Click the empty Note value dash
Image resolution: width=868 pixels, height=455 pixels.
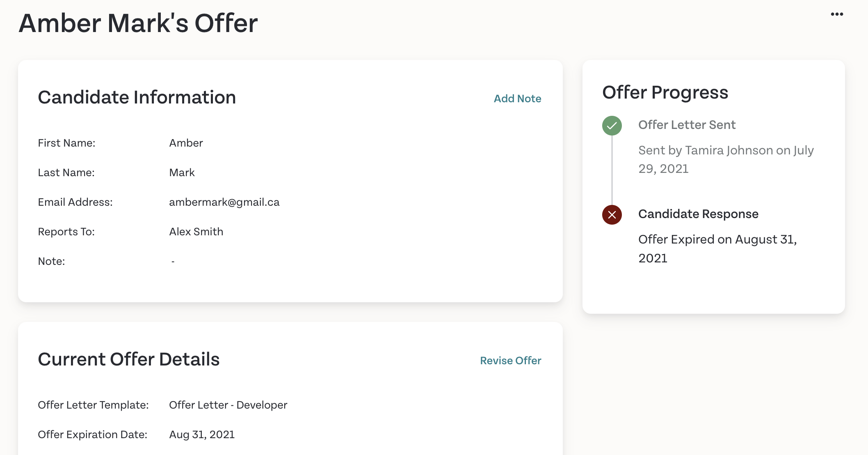173,261
